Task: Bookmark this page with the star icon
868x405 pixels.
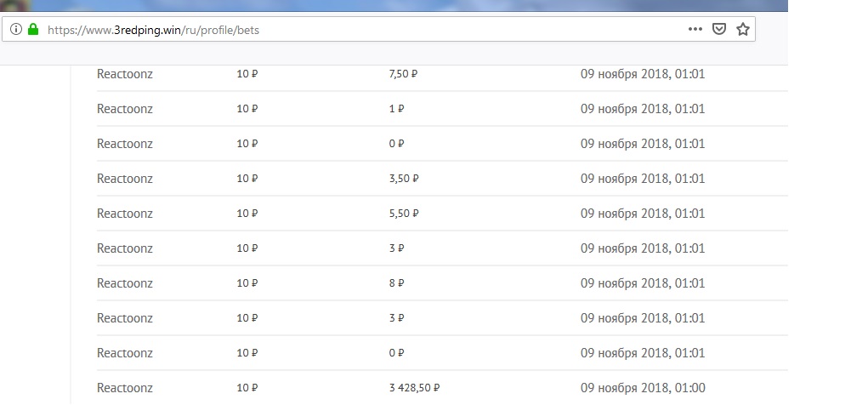Action: coord(742,29)
